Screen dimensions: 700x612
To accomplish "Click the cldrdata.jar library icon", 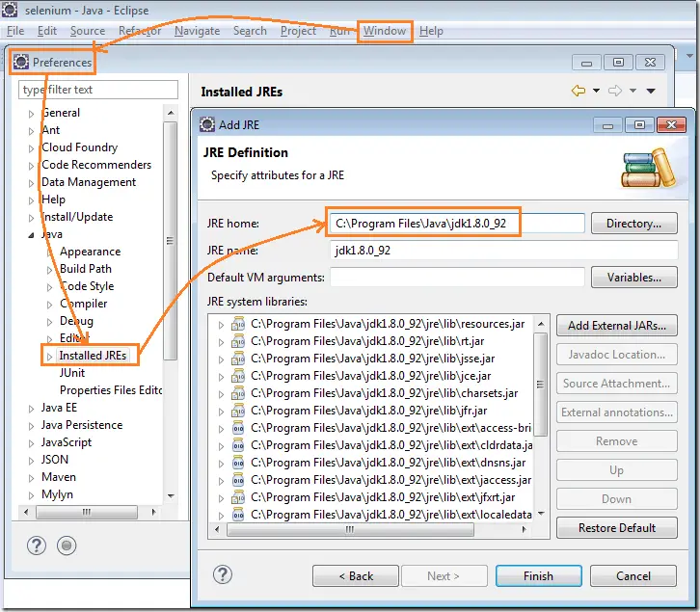I will click(x=238, y=445).
